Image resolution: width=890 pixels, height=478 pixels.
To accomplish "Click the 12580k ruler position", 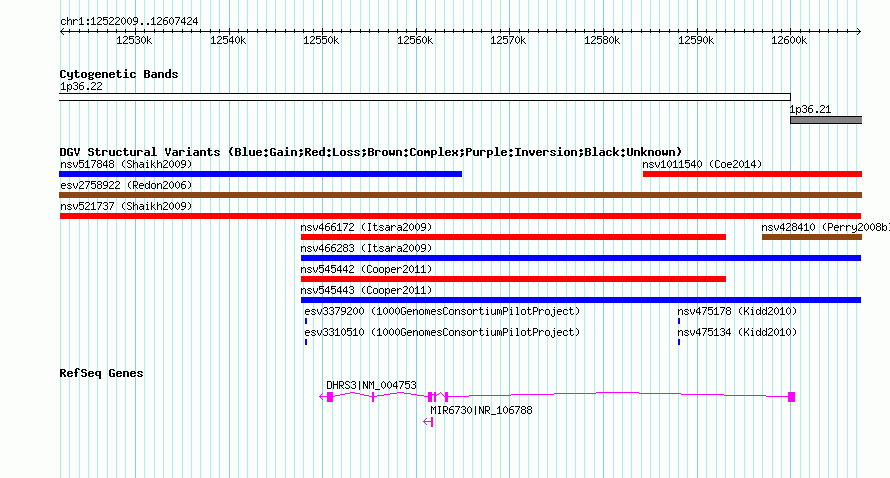I will 602,40.
